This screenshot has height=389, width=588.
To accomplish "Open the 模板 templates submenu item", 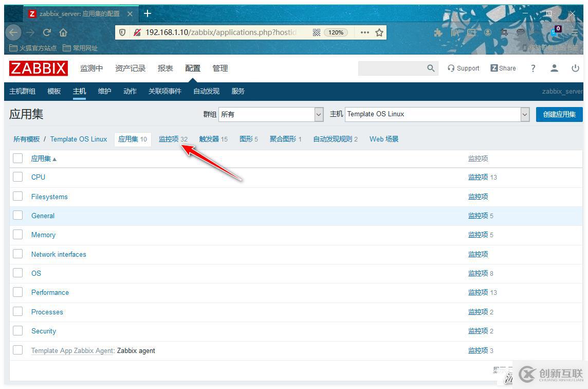I will 54,91.
